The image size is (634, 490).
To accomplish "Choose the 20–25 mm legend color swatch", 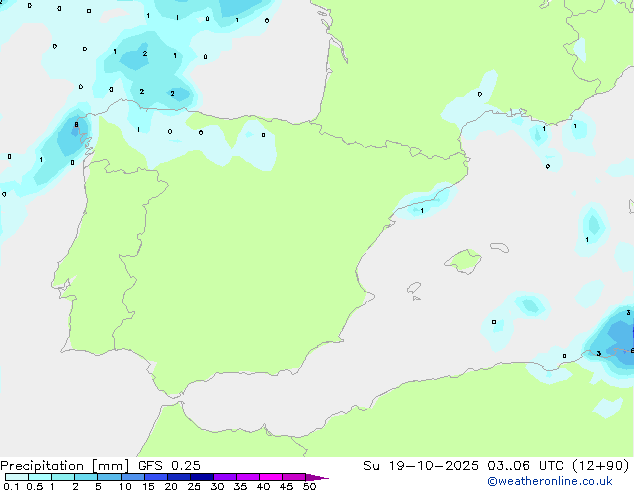I will 179,477.
